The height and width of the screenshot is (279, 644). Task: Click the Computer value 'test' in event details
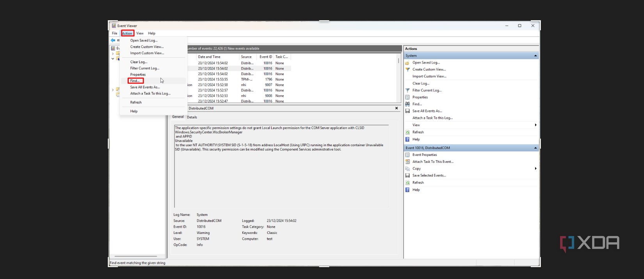tap(270, 239)
